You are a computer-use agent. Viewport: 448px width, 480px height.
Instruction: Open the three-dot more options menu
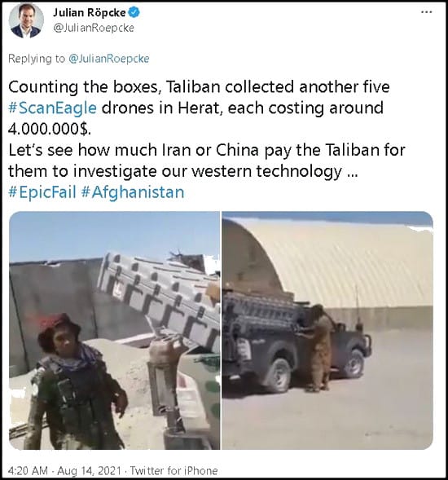426,12
